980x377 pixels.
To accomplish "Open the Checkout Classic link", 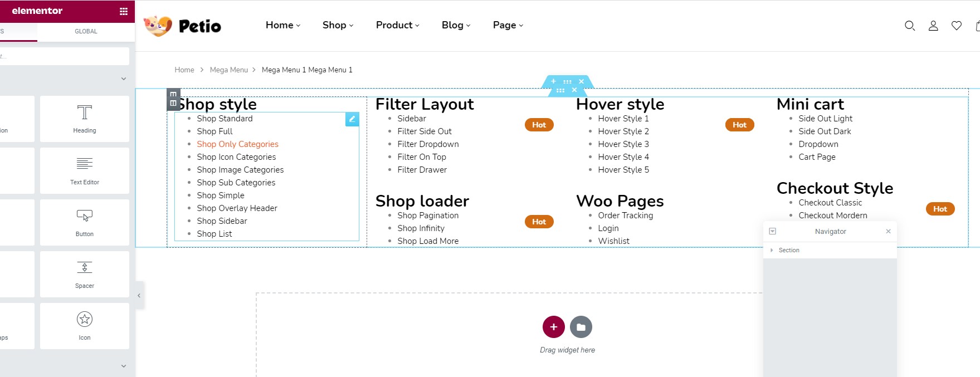I will (830, 203).
